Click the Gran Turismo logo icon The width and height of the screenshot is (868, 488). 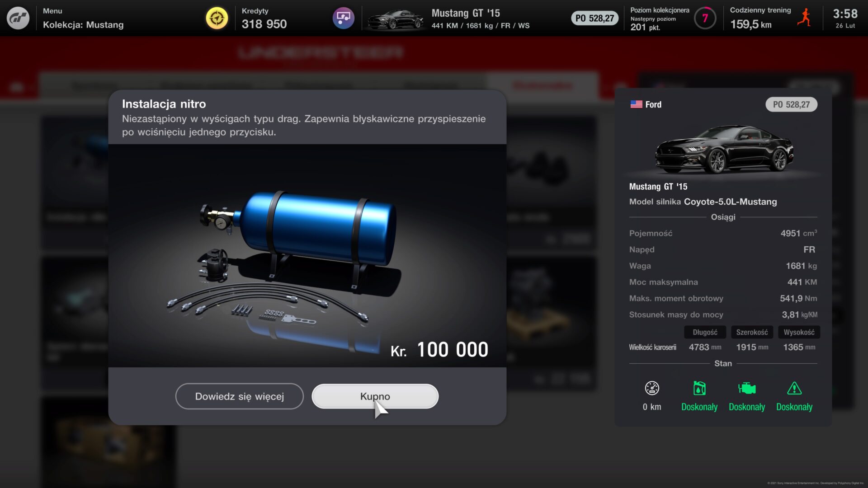(18, 18)
